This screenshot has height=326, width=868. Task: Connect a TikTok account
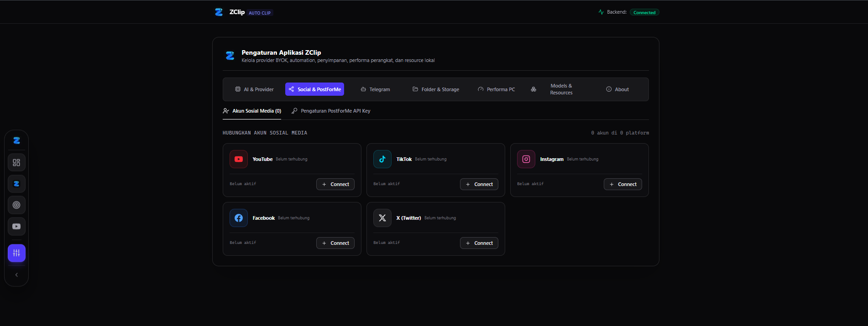479,184
